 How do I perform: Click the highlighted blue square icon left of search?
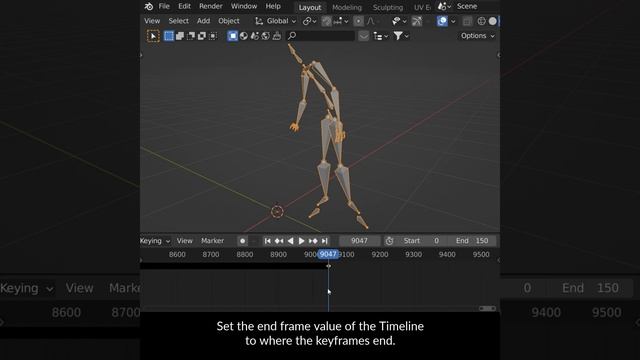point(233,36)
